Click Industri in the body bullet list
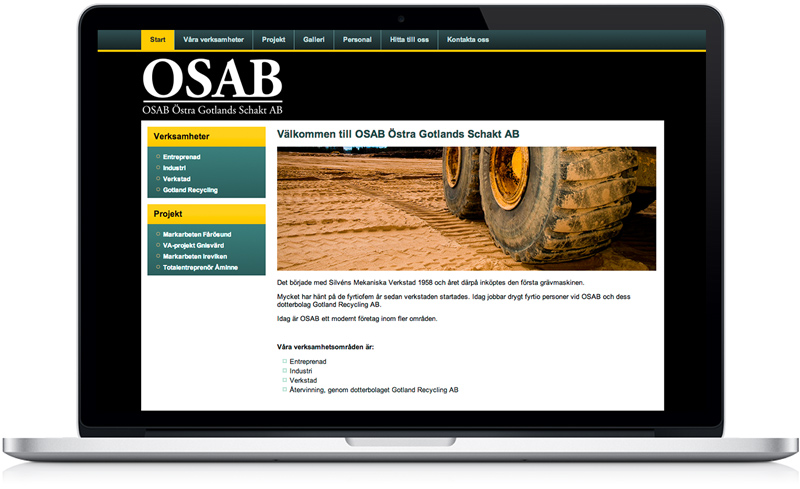The image size is (800, 489). click(x=301, y=371)
